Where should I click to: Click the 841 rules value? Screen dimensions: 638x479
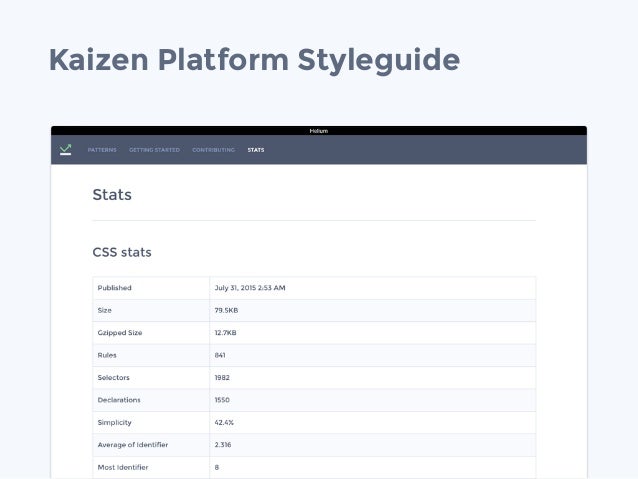220,355
